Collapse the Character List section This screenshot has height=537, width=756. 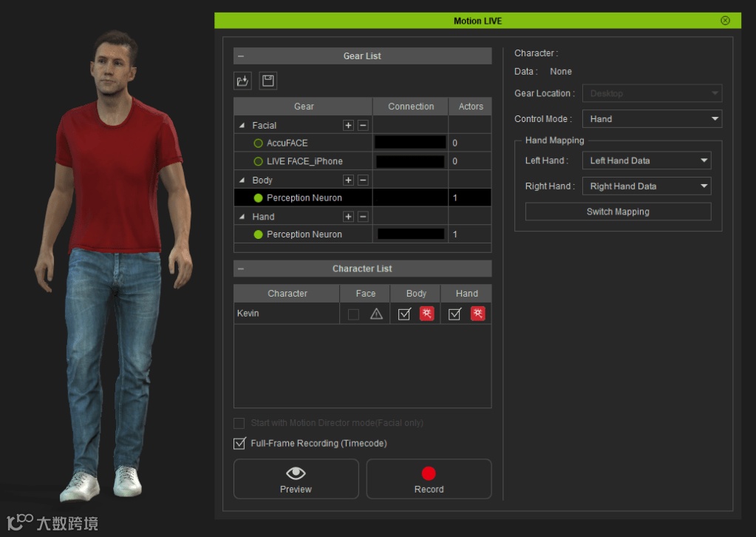click(x=241, y=269)
